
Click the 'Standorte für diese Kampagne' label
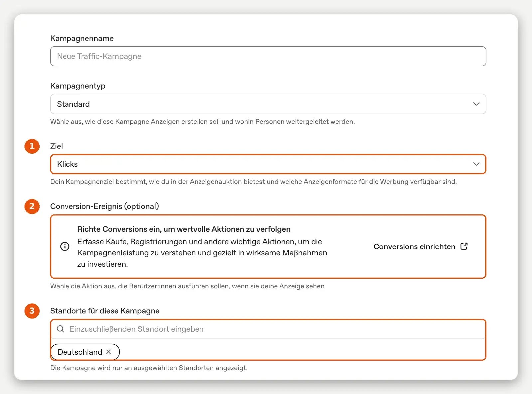[x=105, y=311]
